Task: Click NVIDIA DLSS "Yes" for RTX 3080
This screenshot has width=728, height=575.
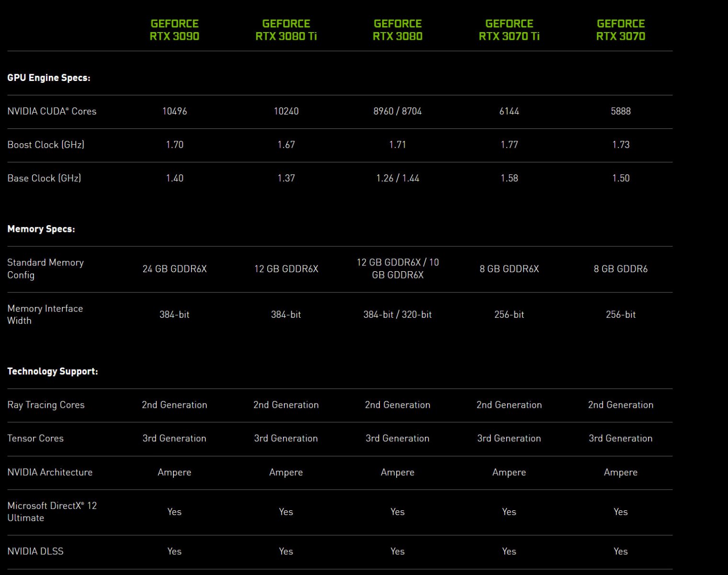Action: (x=398, y=552)
